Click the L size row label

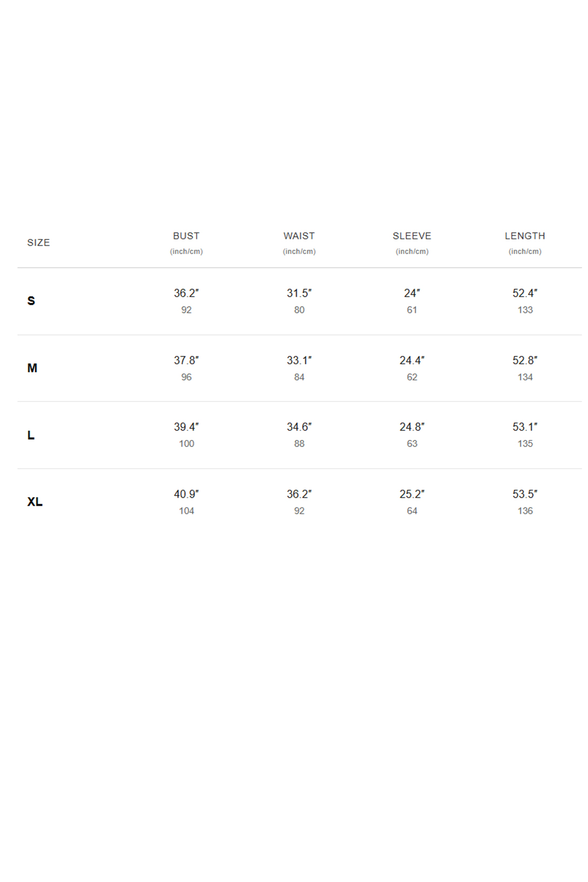point(31,435)
